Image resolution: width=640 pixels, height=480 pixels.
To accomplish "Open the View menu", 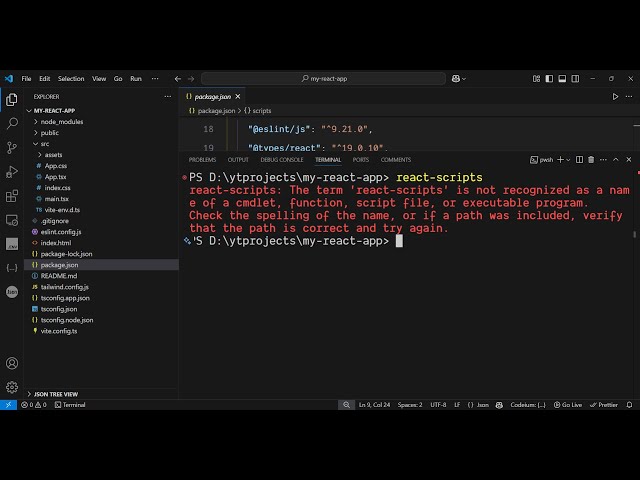I will pyautogui.click(x=99, y=79).
